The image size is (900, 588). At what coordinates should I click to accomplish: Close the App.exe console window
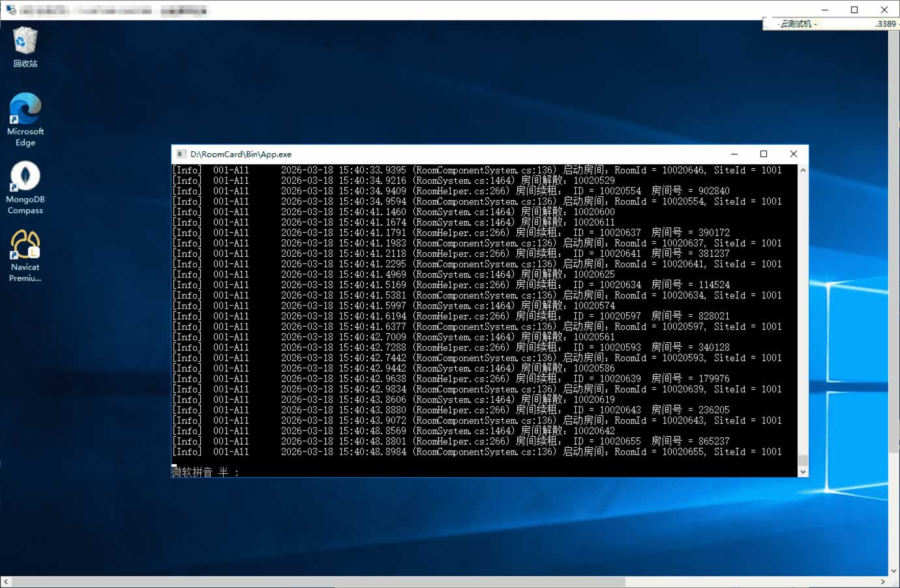click(x=794, y=154)
